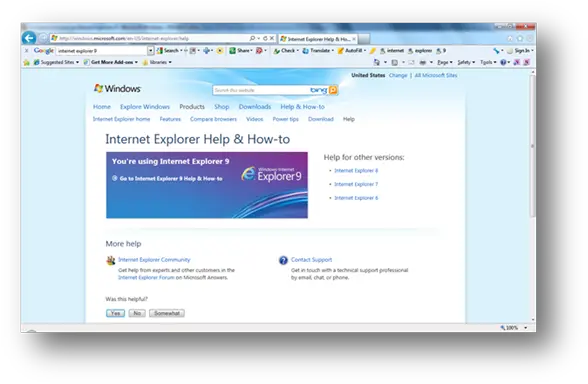588x384 pixels.
Task: Click the AutoFill toolbar button
Action: (352, 51)
